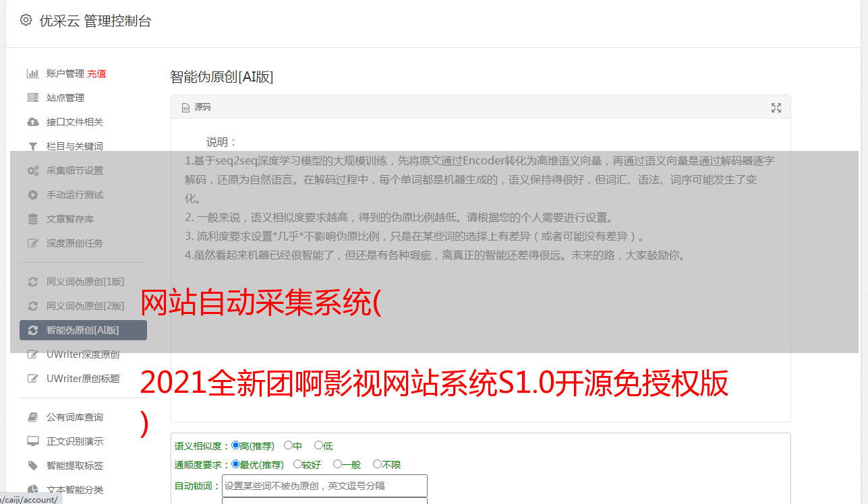Click the 源码 source code icon
The image size is (868, 504).
(185, 108)
